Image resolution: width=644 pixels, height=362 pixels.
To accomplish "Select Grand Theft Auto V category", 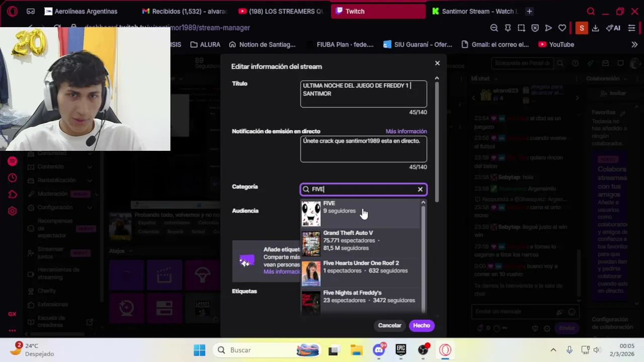I will [360, 243].
